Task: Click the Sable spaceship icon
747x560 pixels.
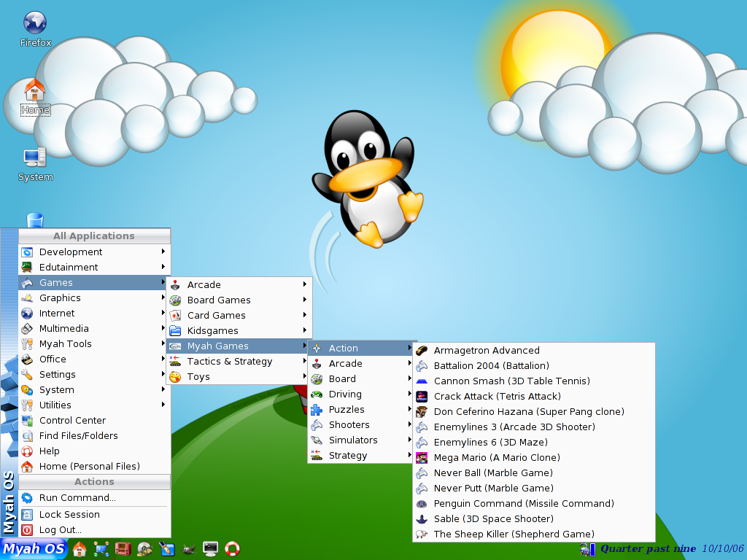Action: click(x=422, y=518)
